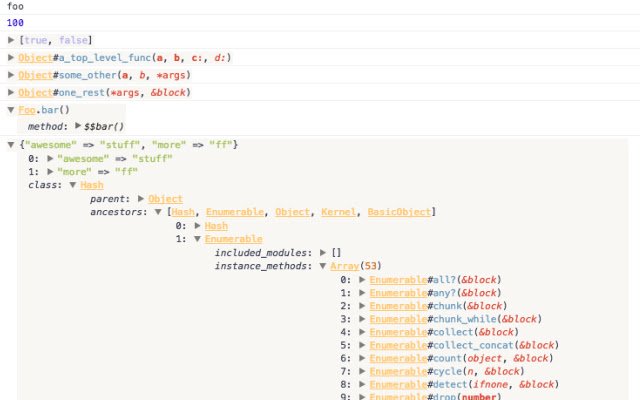Open Enumerable link in collect(&block) row
Image resolution: width=640 pixels, height=400 pixels.
tap(398, 332)
